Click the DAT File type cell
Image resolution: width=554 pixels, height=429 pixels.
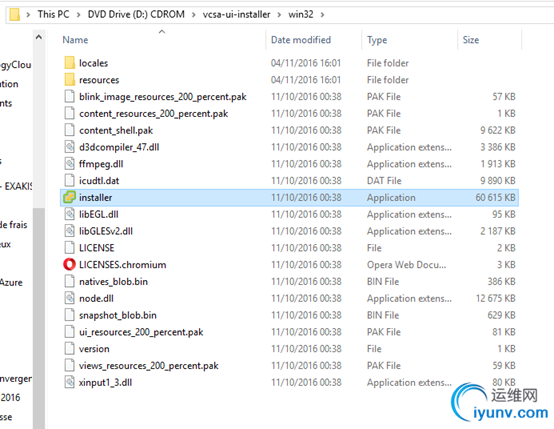(384, 181)
